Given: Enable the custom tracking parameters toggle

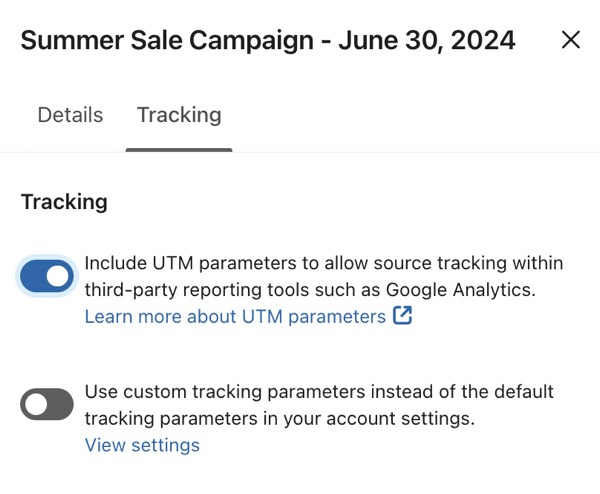Looking at the screenshot, I should coord(46,404).
